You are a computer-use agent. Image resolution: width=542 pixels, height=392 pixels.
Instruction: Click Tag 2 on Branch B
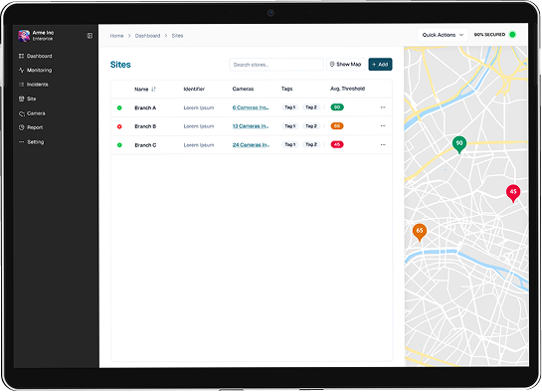click(x=311, y=125)
